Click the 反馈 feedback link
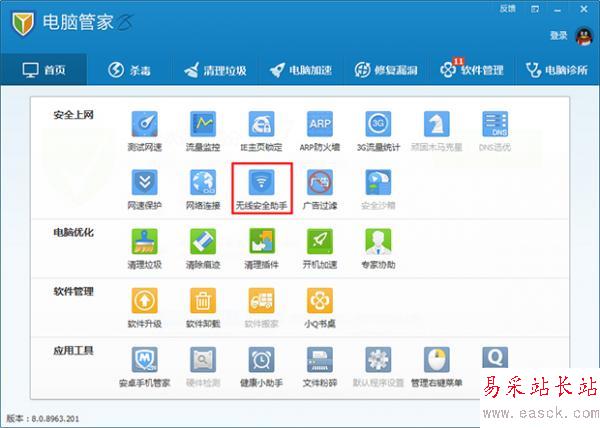 point(508,9)
